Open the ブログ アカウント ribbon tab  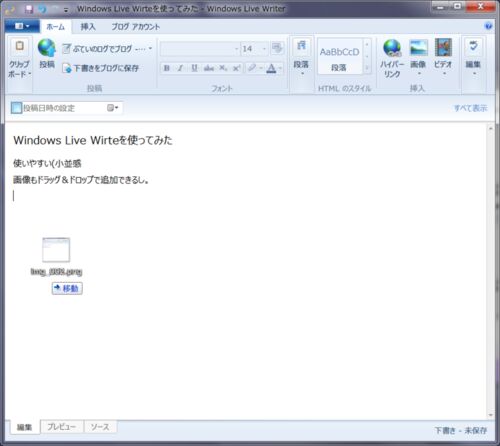(135, 27)
